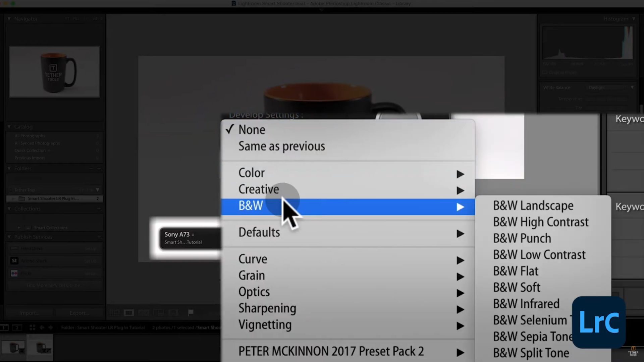Open the Curve presets submenu

click(x=348, y=259)
